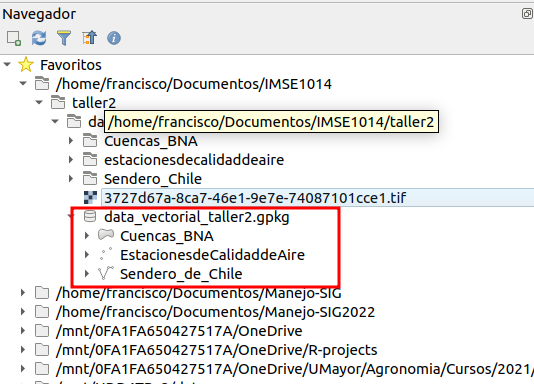
Task: Click the Favoritos star icon
Action: [26, 65]
